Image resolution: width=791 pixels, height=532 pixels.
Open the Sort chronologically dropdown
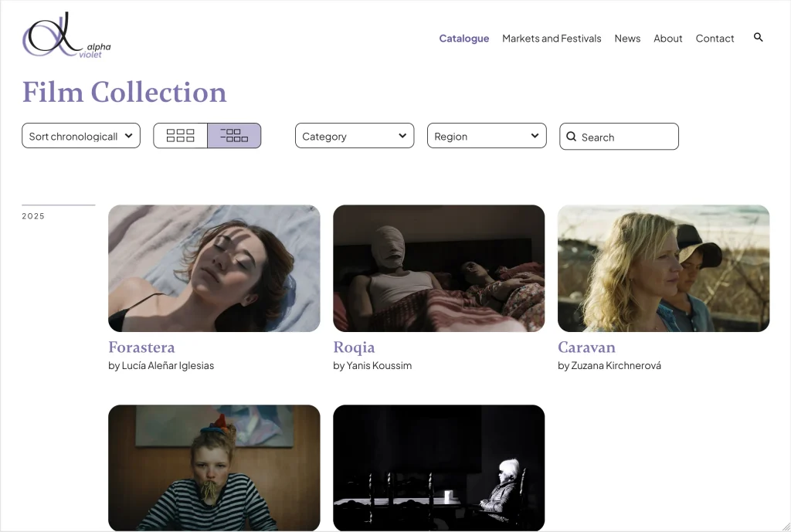tap(81, 136)
